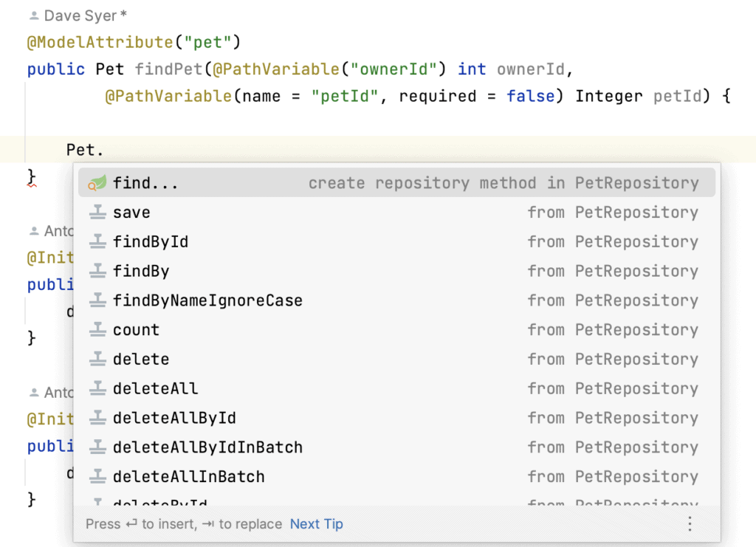Click the int keyword before ownerId
This screenshot has width=756, height=547.
pyautogui.click(x=472, y=69)
